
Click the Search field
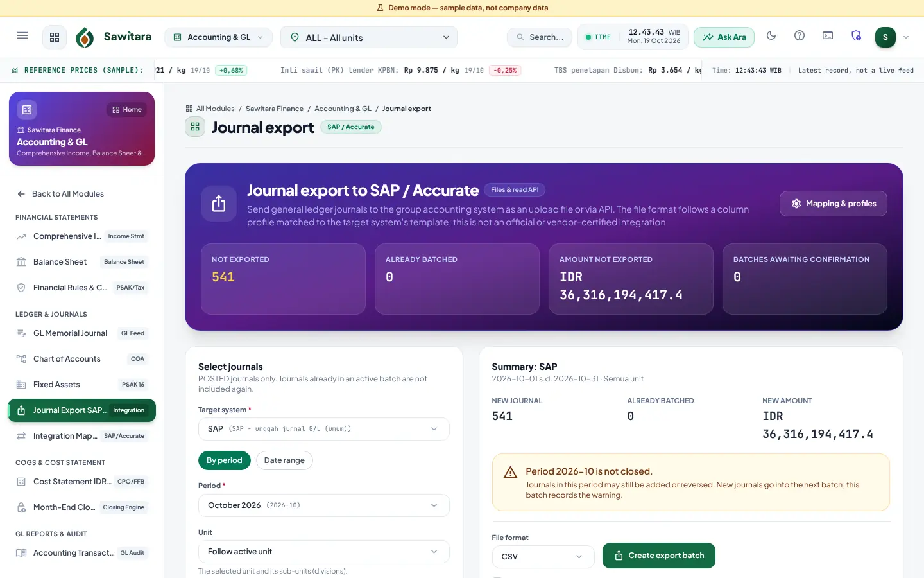[x=540, y=37]
